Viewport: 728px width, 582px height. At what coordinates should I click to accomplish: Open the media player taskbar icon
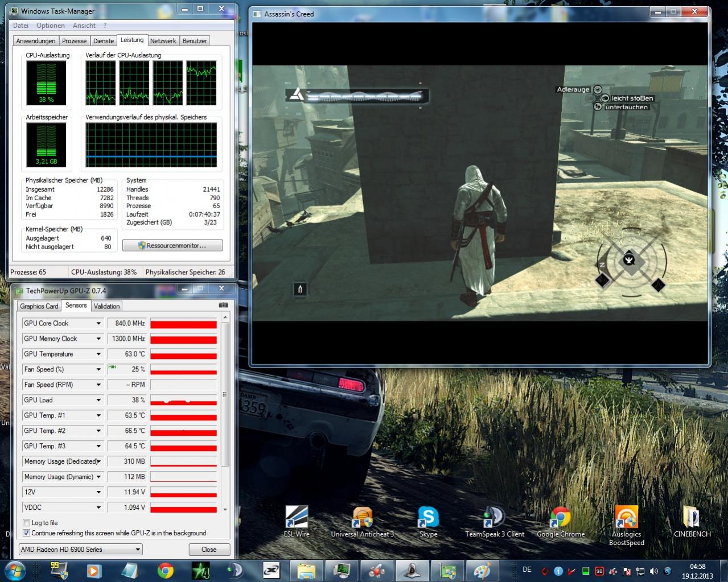[94, 571]
